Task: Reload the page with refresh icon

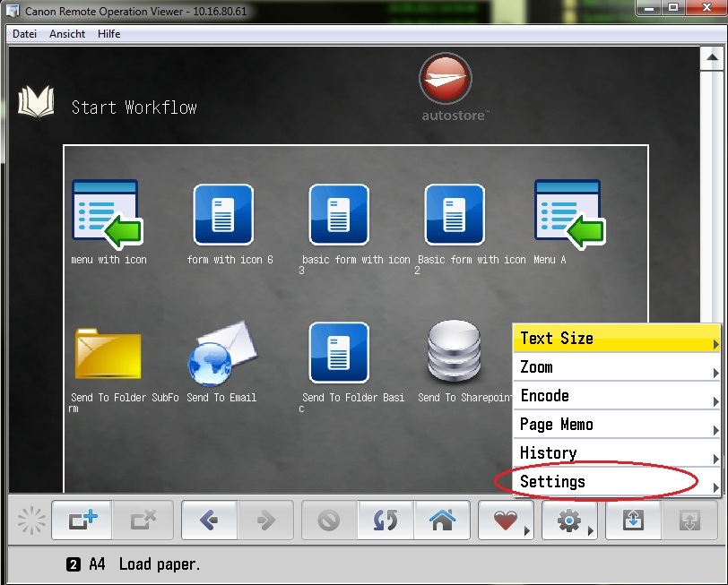Action: click(x=386, y=520)
